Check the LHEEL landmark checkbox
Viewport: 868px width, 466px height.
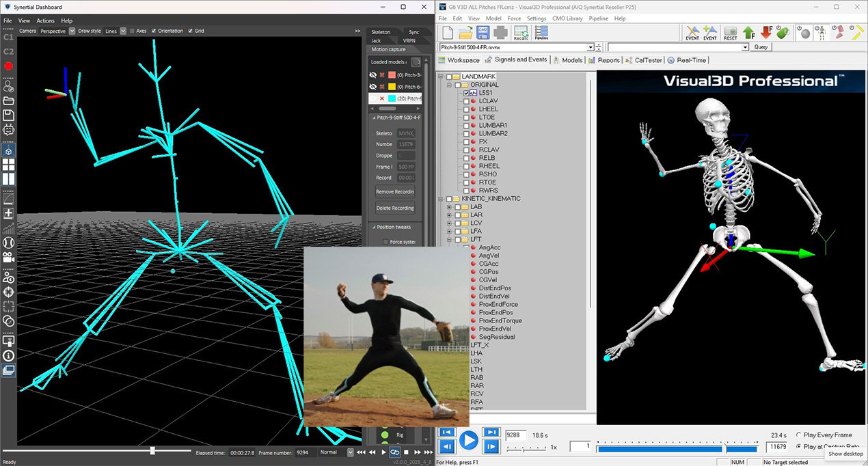click(466, 109)
